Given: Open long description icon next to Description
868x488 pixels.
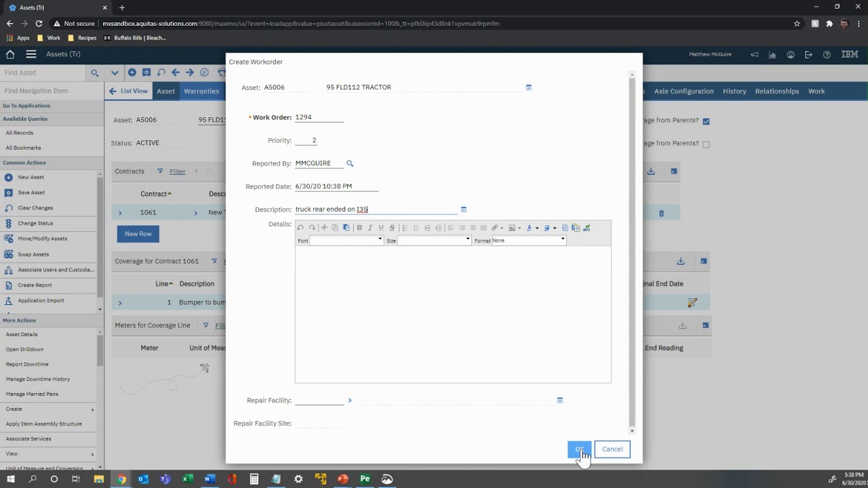Looking at the screenshot, I should pos(464,209).
